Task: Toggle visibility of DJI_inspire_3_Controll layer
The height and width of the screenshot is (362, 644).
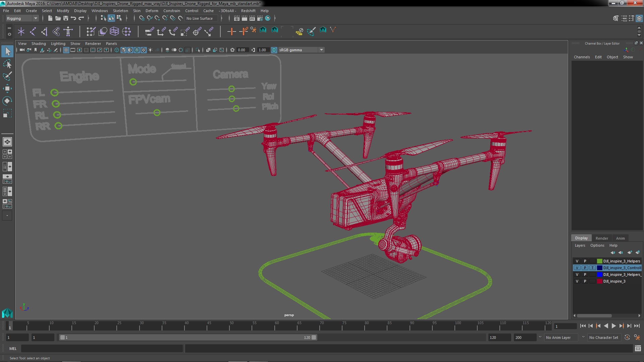Action: pyautogui.click(x=577, y=268)
